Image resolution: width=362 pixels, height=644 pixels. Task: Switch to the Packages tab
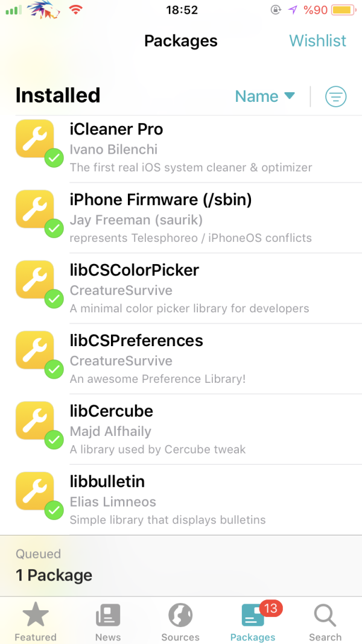(252, 621)
